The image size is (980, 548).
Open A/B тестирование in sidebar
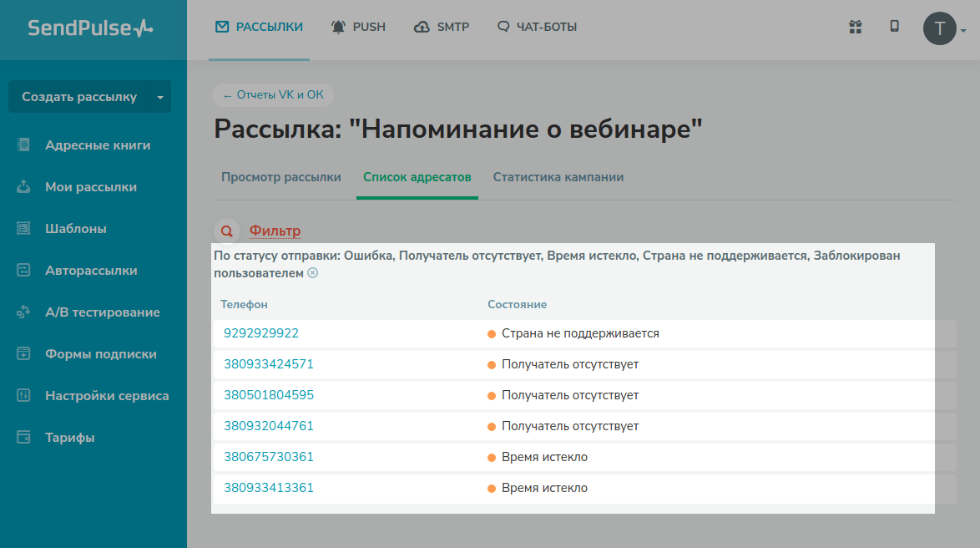click(x=102, y=312)
